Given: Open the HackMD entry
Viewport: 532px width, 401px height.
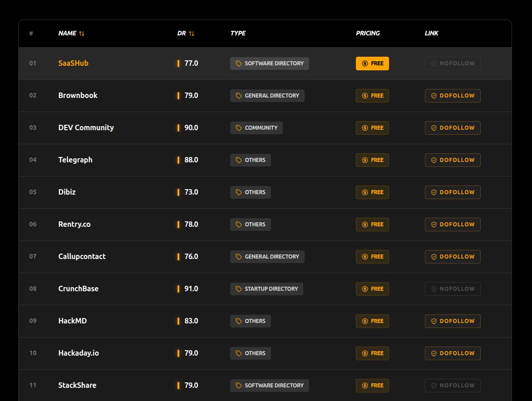Looking at the screenshot, I should click(73, 321).
